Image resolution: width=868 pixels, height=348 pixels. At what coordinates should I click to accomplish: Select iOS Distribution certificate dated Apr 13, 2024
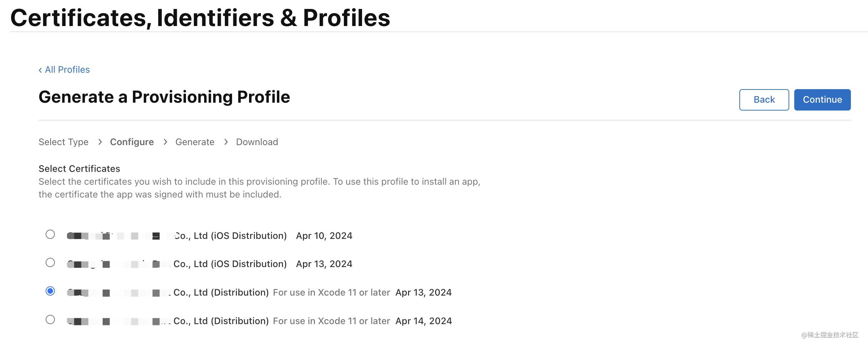point(50,263)
